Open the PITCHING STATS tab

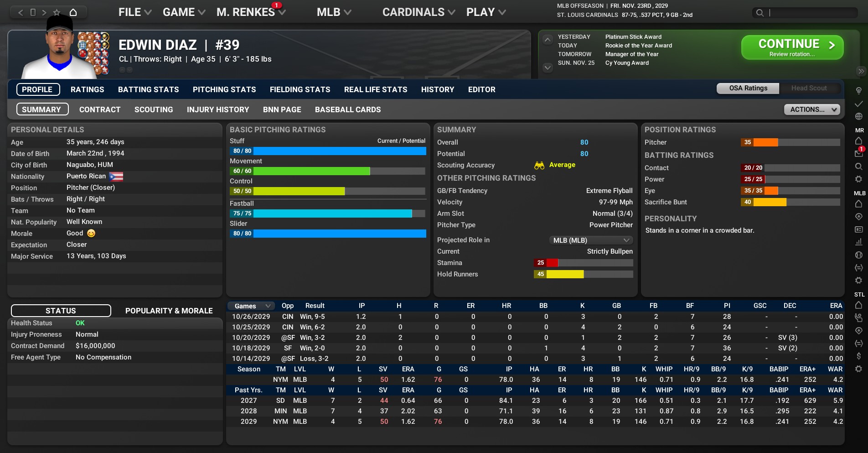click(x=224, y=89)
